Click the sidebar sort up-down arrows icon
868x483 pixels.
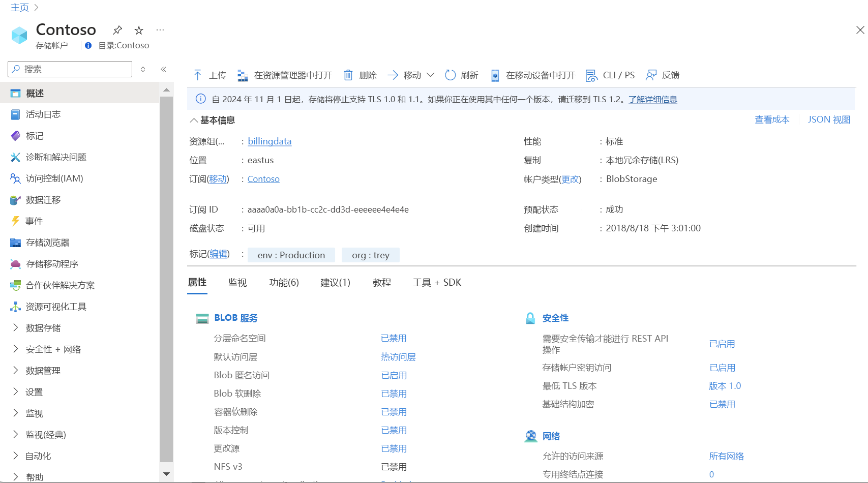(x=143, y=69)
